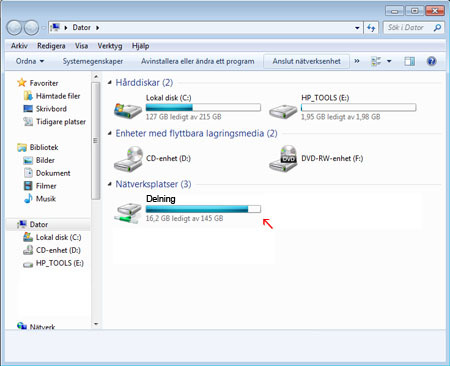
Task: Select CD-enhet (D:) in the sidebar tree
Action: 58,250
